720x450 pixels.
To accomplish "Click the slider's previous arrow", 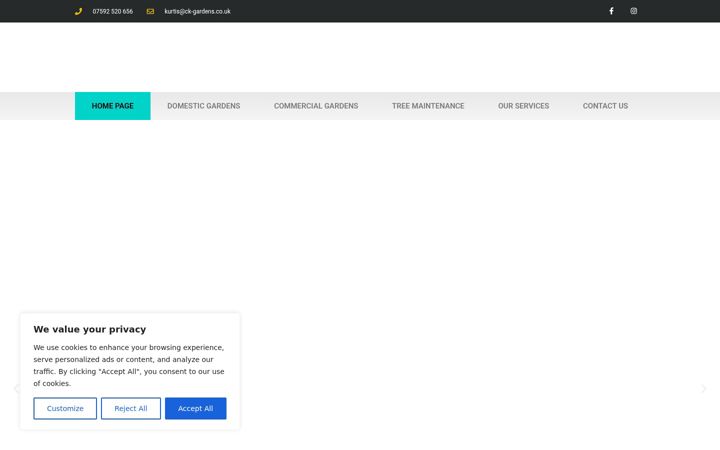I will coord(17,389).
